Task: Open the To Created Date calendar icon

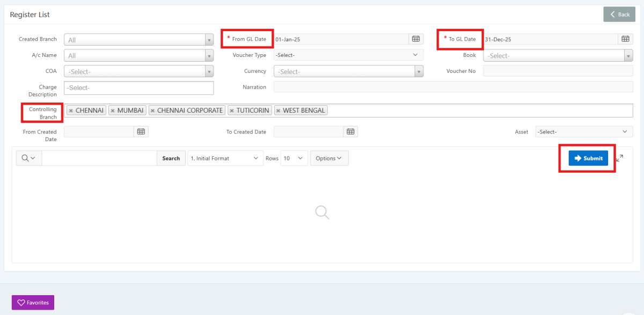Action: point(350,131)
